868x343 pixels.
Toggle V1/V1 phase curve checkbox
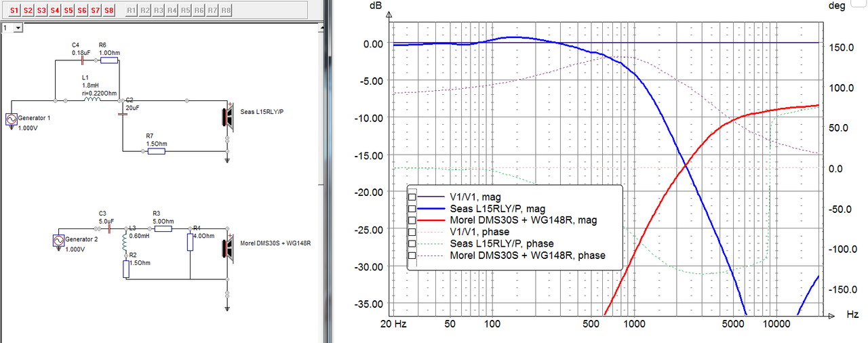click(x=412, y=232)
